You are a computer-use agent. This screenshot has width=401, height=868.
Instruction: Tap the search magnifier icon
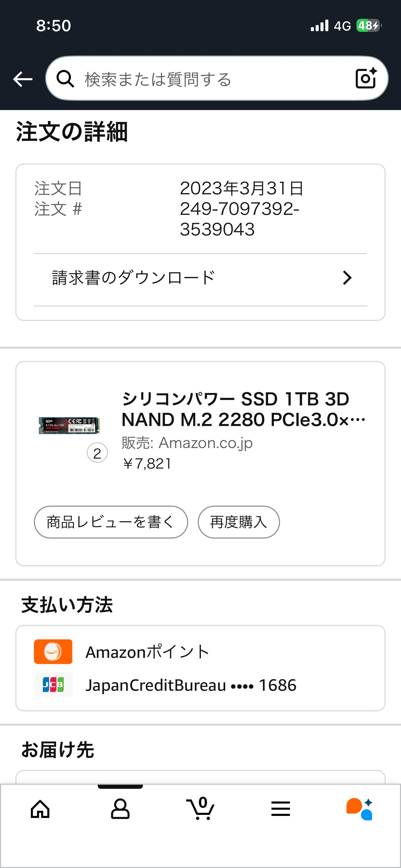65,79
